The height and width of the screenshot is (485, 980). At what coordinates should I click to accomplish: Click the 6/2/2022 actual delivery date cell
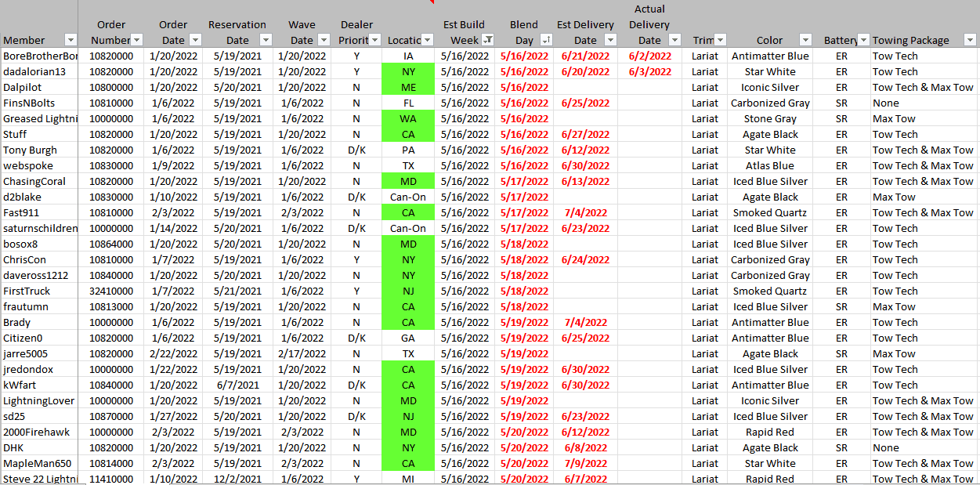pos(649,56)
